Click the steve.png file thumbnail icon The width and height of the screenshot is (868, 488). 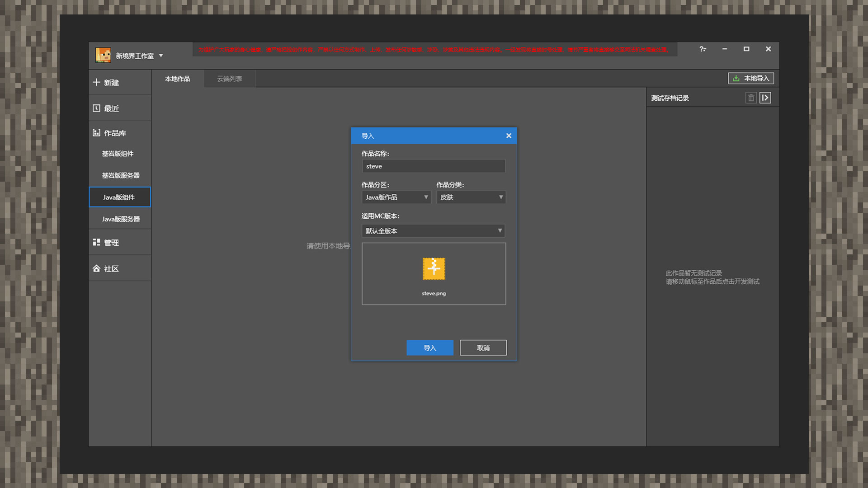(434, 269)
